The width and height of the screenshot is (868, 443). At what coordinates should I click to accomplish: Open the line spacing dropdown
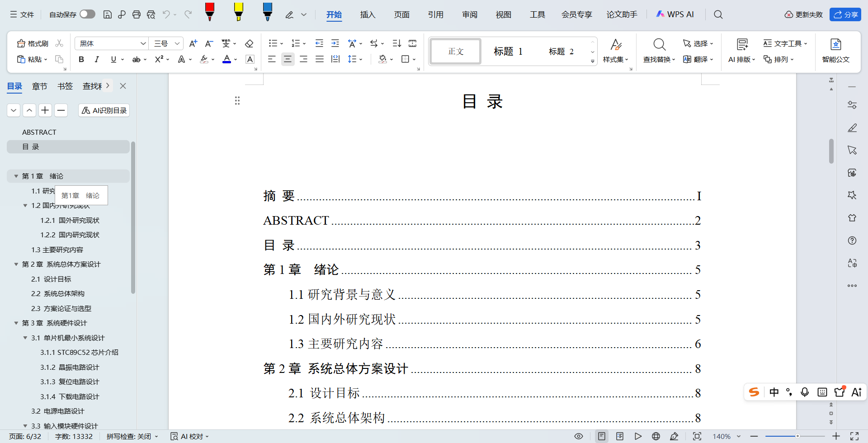point(361,59)
